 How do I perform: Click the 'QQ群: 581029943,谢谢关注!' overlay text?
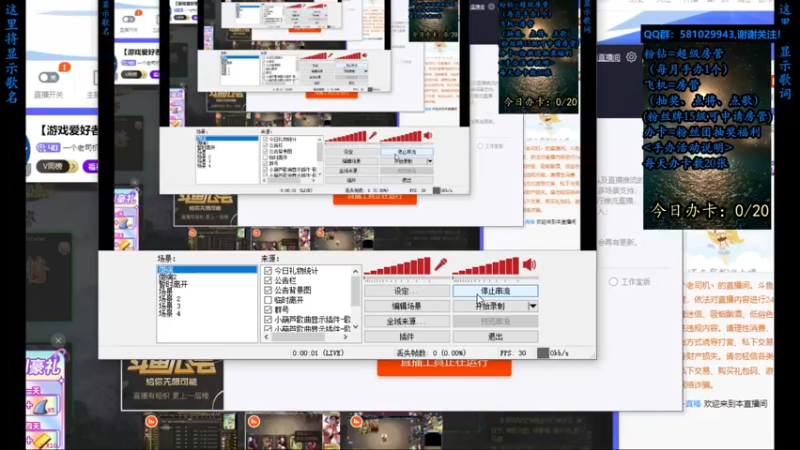712,35
